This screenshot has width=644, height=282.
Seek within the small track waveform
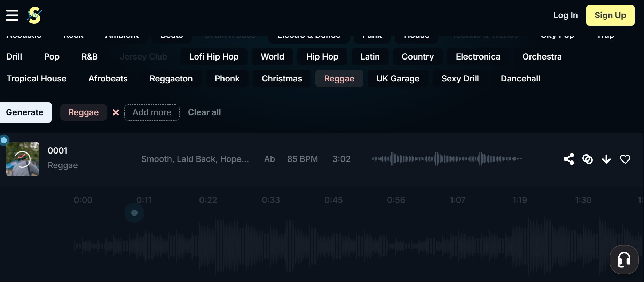[447, 159]
